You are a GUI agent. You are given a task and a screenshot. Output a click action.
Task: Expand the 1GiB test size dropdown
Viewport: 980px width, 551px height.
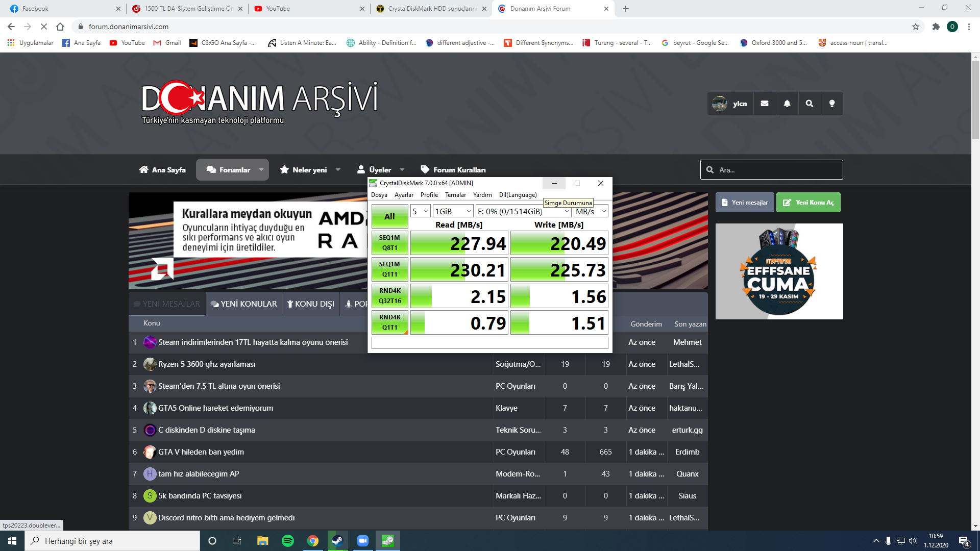[x=453, y=211]
